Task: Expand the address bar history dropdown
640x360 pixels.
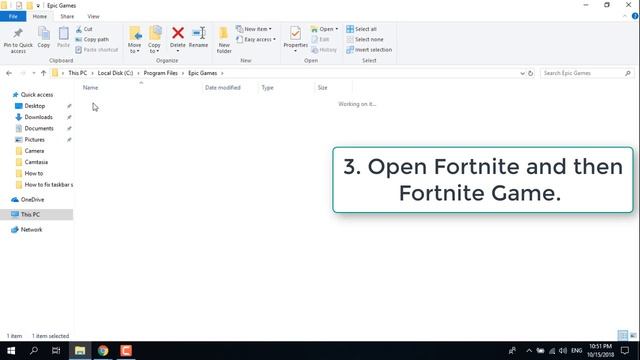Action: 522,73
